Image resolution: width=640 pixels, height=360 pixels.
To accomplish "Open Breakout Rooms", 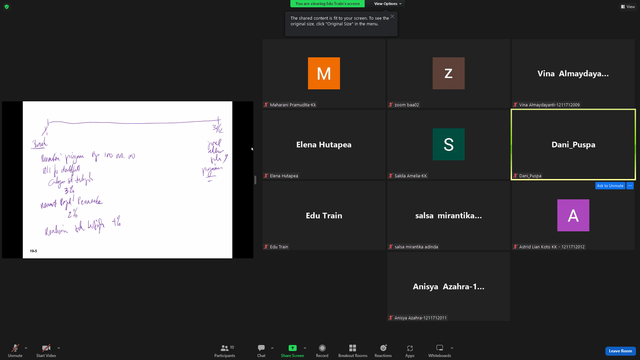I will [x=353, y=350].
